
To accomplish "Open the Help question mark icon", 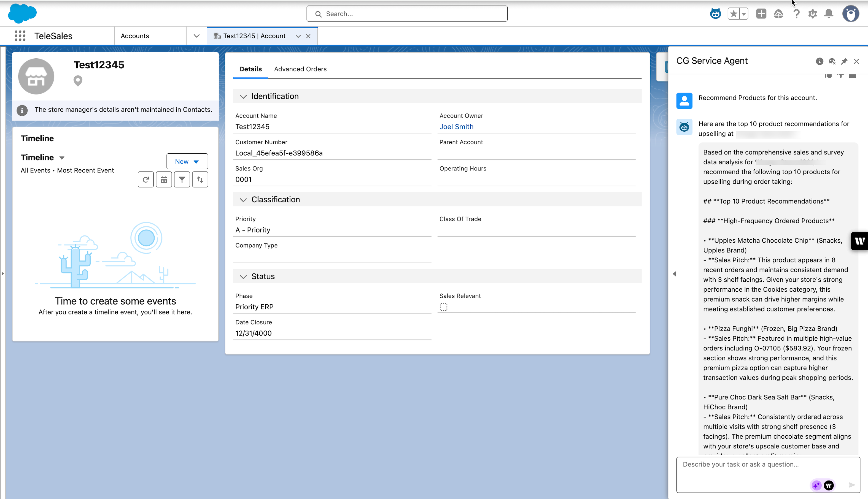I will pyautogui.click(x=796, y=14).
